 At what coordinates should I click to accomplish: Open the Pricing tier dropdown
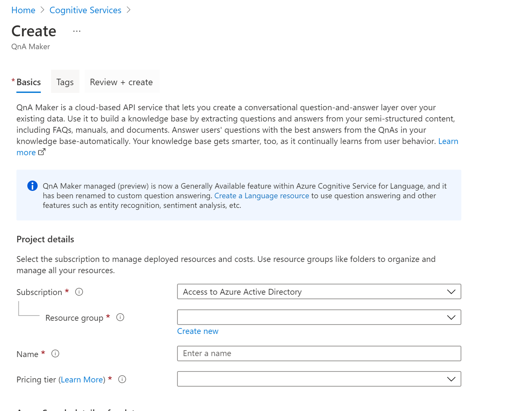(x=319, y=379)
